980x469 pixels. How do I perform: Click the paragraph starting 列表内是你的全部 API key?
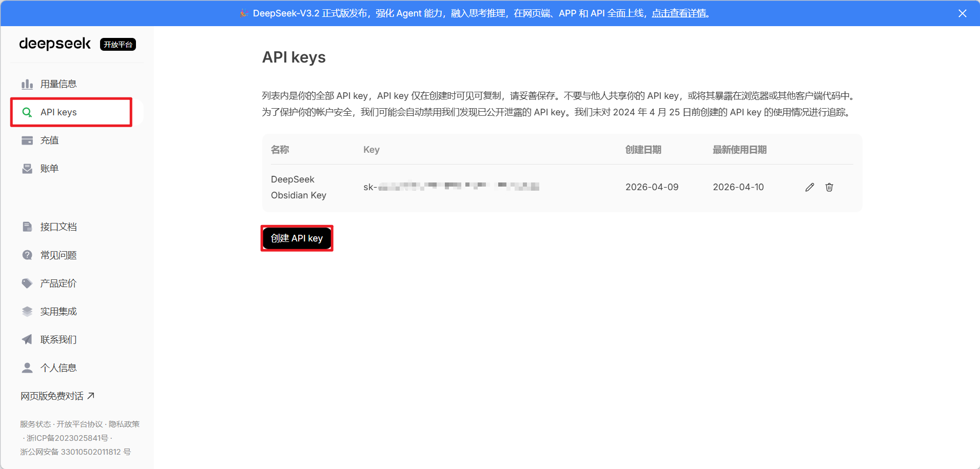click(x=559, y=104)
